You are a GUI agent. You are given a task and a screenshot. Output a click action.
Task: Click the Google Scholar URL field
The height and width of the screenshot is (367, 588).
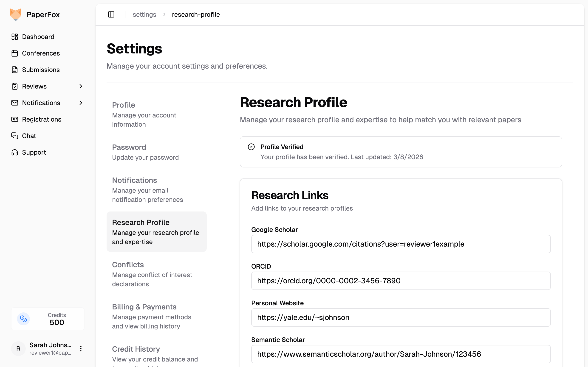pyautogui.click(x=401, y=244)
